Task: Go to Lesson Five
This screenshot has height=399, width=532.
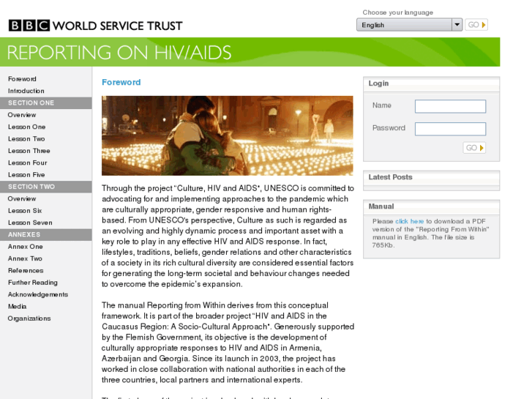Action: pyautogui.click(x=26, y=174)
